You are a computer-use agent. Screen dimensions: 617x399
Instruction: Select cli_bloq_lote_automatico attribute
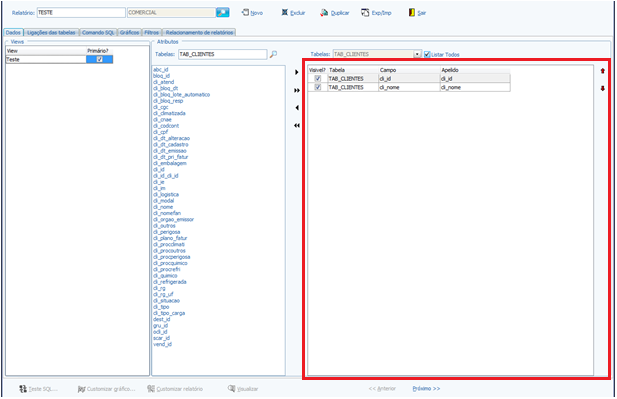click(x=181, y=94)
